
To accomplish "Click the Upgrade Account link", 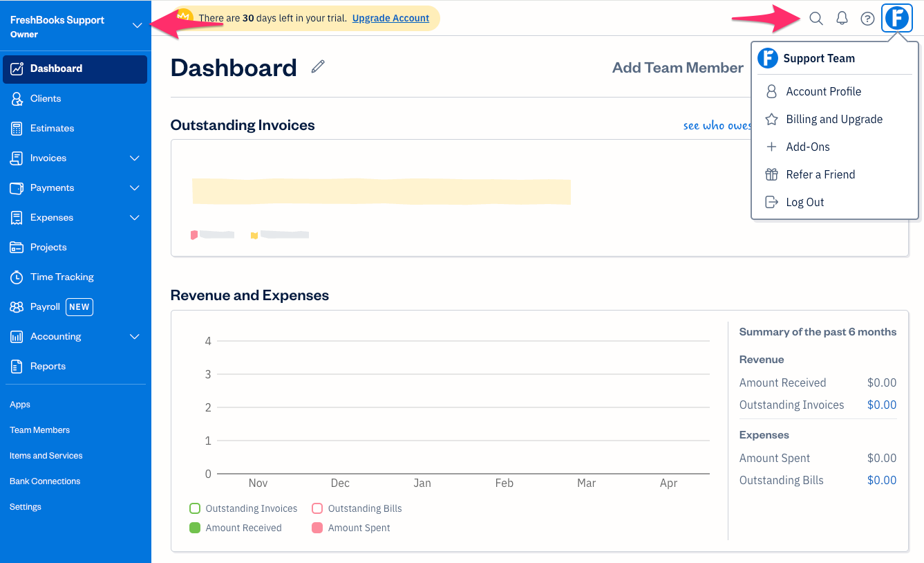I will 390,18.
